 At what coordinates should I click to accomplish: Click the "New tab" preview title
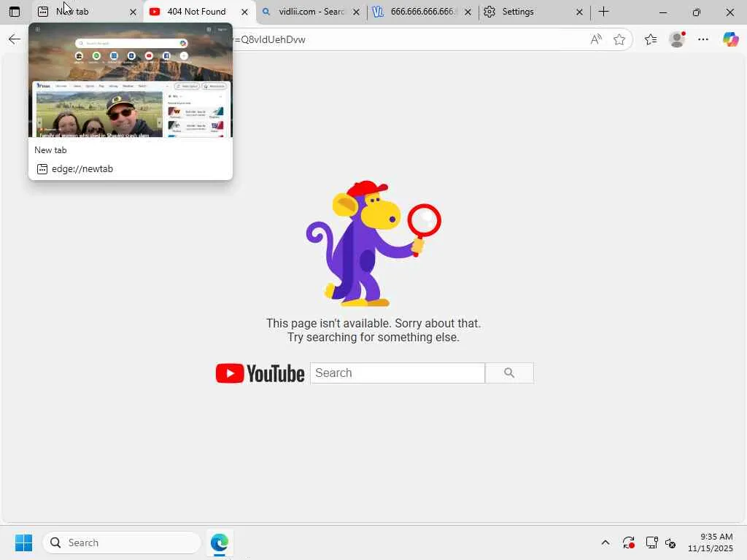point(50,150)
